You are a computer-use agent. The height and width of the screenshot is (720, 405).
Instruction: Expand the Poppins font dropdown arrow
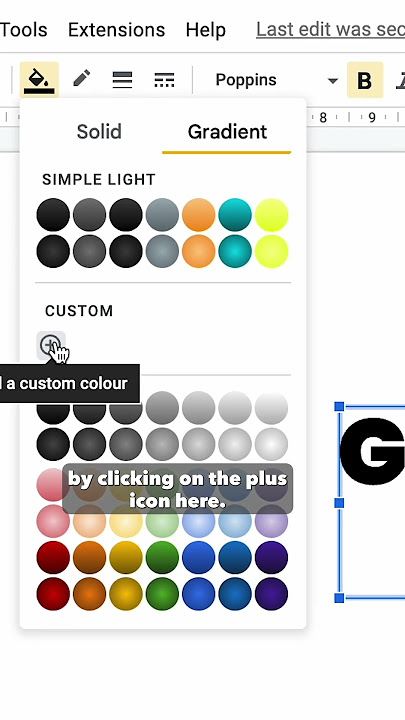pos(332,81)
